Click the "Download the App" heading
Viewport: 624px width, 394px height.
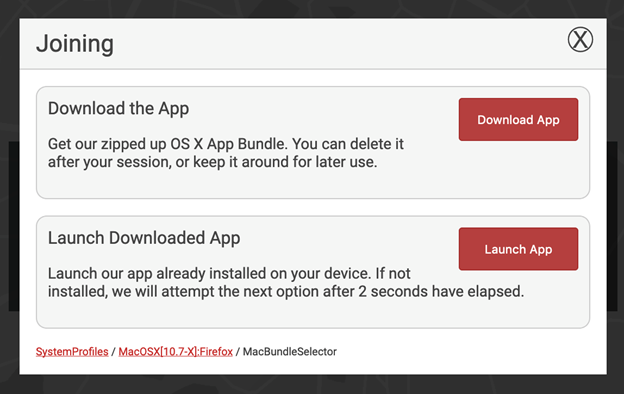[118, 109]
